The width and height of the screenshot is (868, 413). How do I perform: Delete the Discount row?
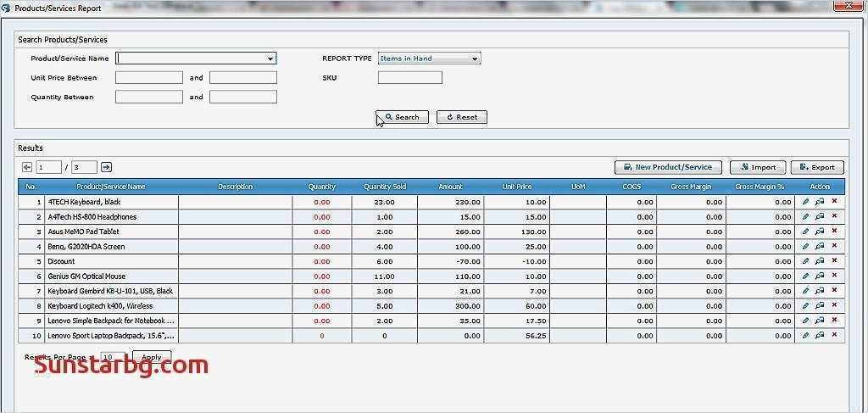pyautogui.click(x=834, y=260)
